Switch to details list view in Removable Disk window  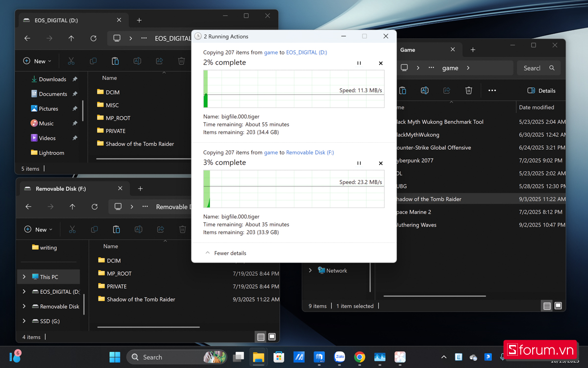coord(261,337)
